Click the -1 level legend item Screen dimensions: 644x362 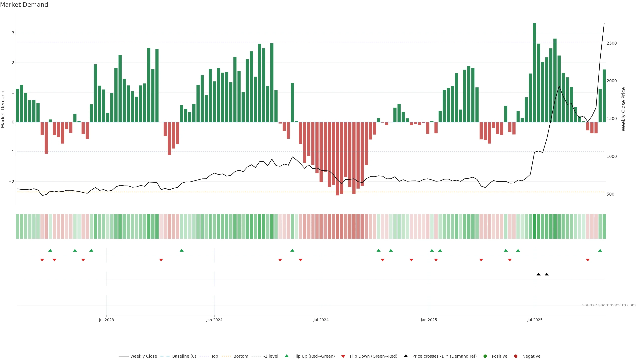[271, 356]
